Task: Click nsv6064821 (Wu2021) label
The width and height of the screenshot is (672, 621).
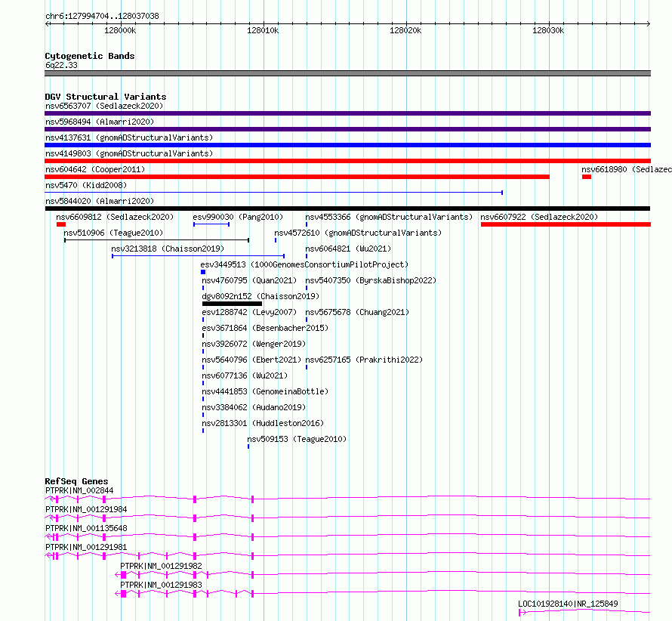Action: 348,249
